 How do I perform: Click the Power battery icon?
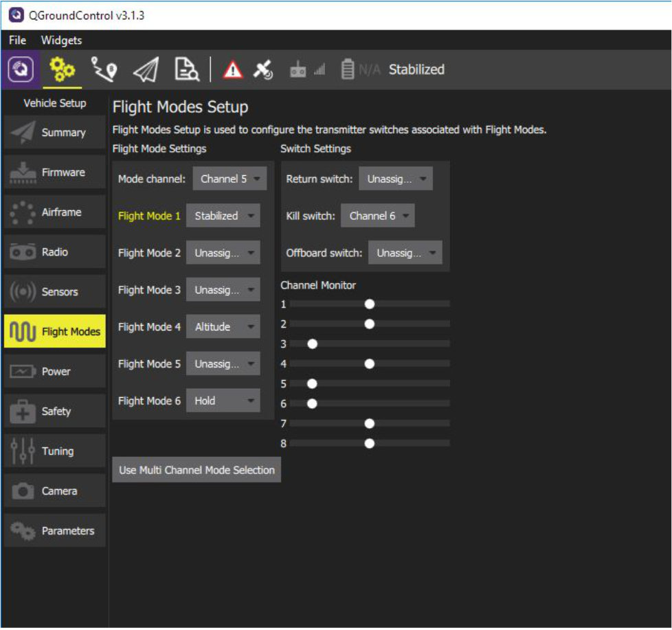click(23, 372)
